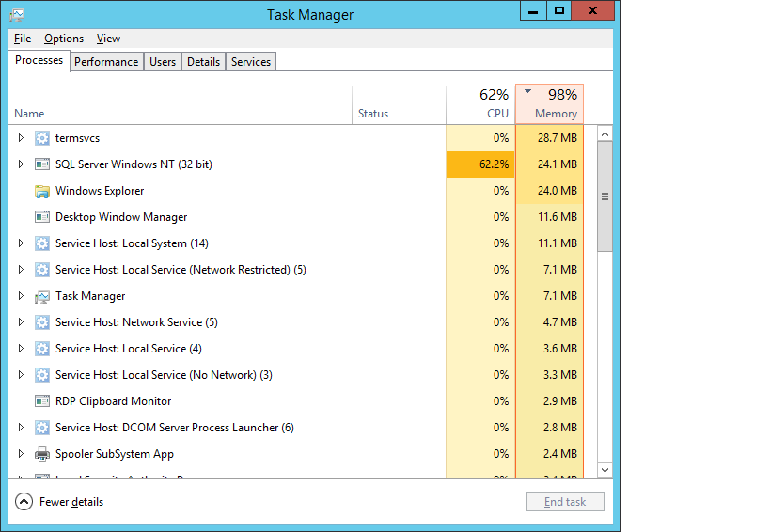Image resolution: width=770 pixels, height=532 pixels.
Task: Expand the SQL Server Windows NT process
Action: (21, 164)
